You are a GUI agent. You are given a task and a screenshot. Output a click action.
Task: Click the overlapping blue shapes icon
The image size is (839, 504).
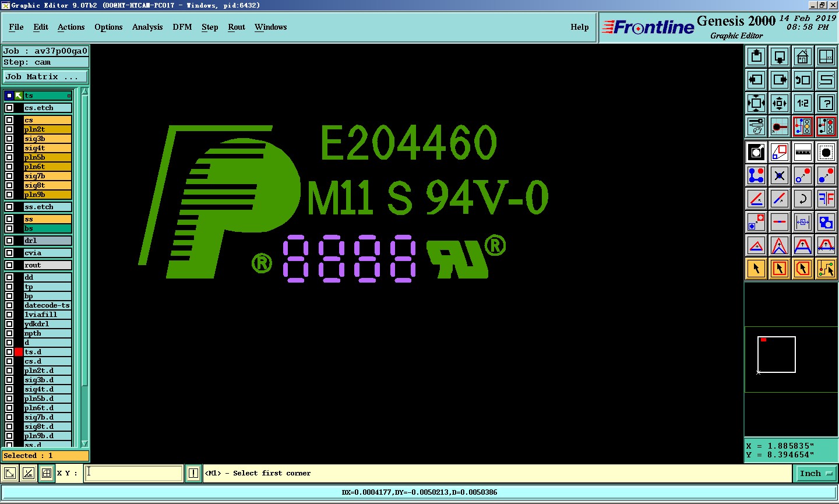click(x=826, y=222)
